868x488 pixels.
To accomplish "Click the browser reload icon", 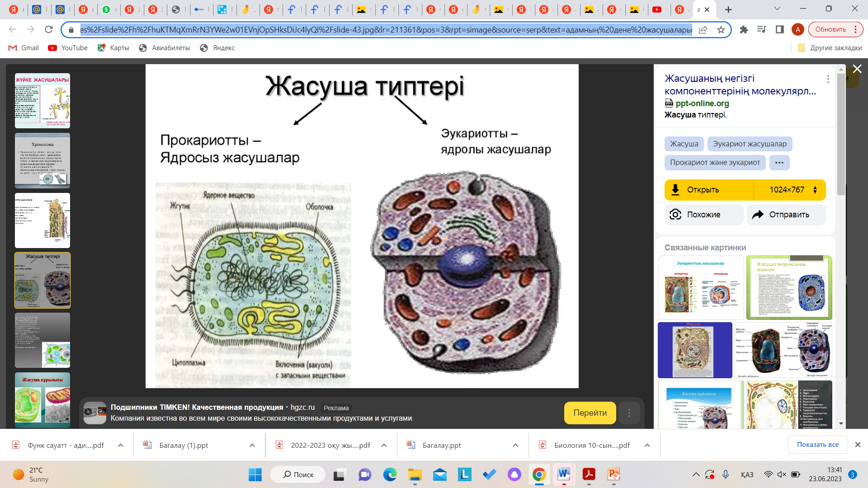I will [49, 29].
